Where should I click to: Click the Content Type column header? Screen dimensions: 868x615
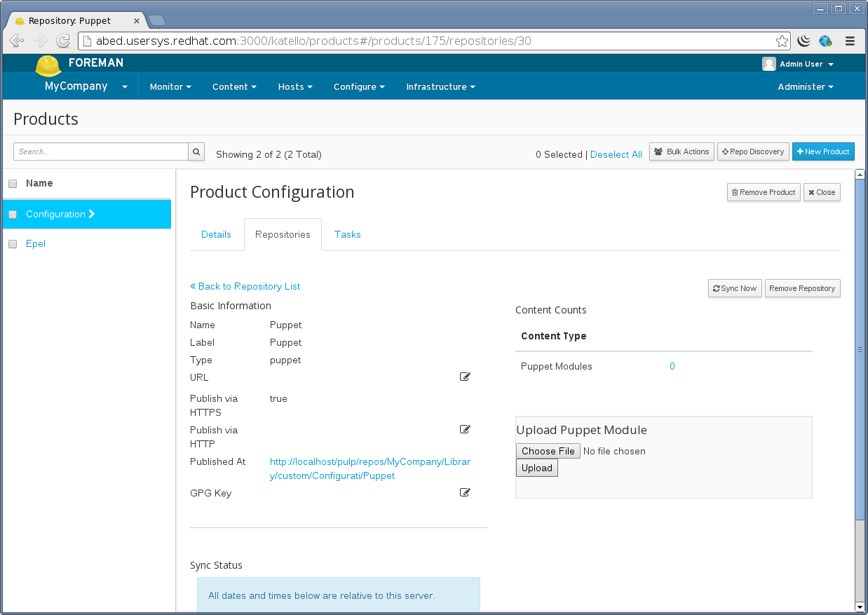[x=554, y=336]
